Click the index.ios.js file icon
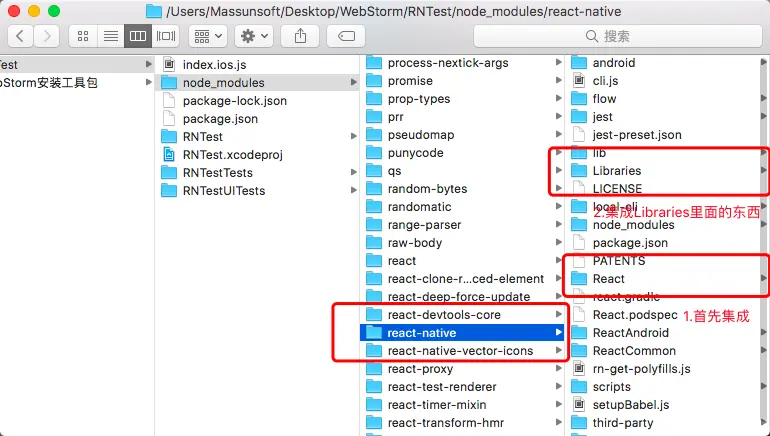This screenshot has width=770, height=436. [x=169, y=64]
